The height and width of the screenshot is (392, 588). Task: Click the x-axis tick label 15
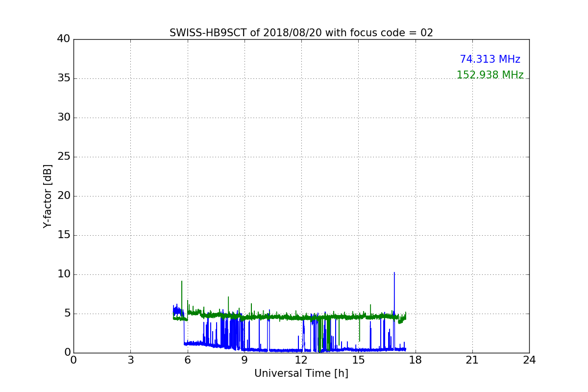coord(358,360)
